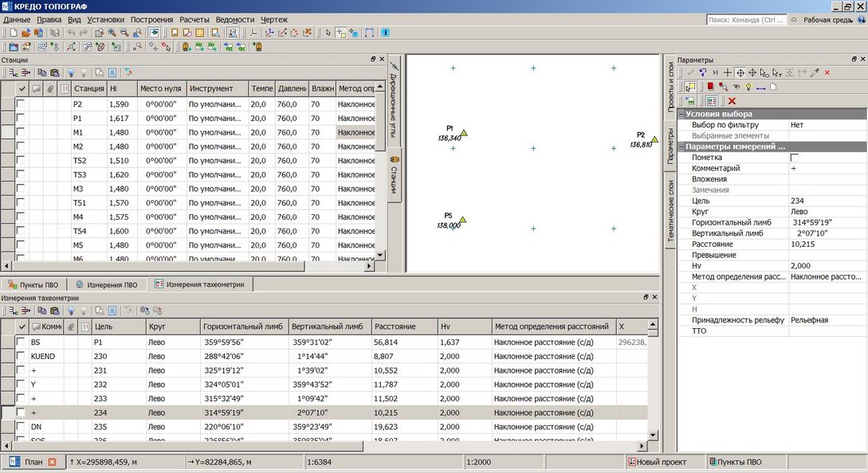This screenshot has height=473, width=868.
Task: Tick the checkbox for target 234 row
Action: tap(21, 413)
